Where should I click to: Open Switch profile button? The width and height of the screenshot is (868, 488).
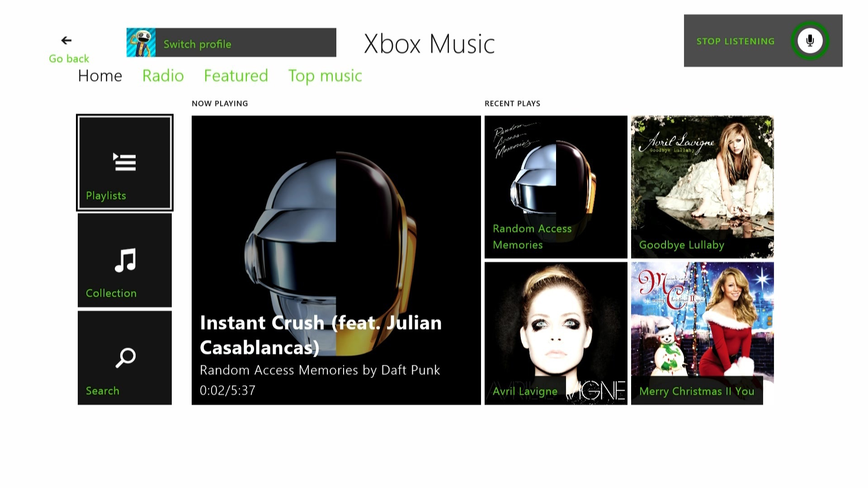[231, 42]
